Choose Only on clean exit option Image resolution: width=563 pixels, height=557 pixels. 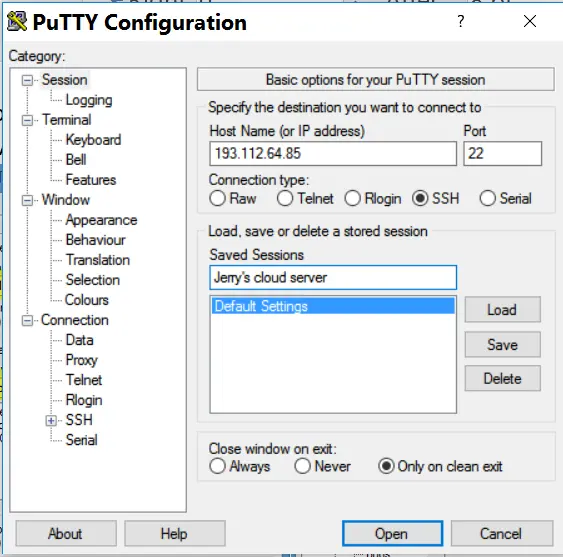pos(386,466)
